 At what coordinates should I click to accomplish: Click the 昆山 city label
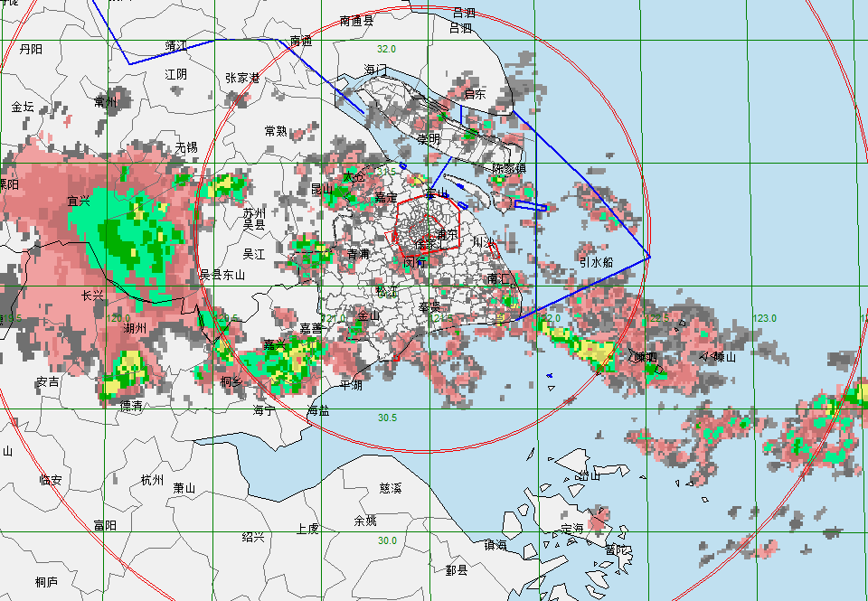[322, 189]
